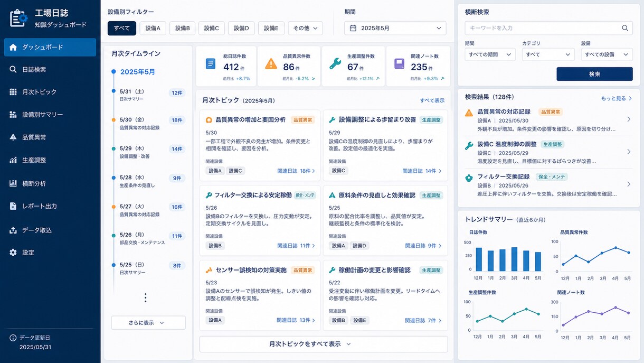Click すべて表示 link in monthly topics

click(x=432, y=100)
